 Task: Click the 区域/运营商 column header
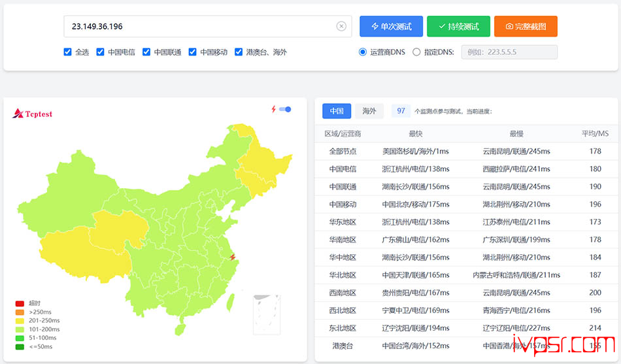click(x=343, y=134)
